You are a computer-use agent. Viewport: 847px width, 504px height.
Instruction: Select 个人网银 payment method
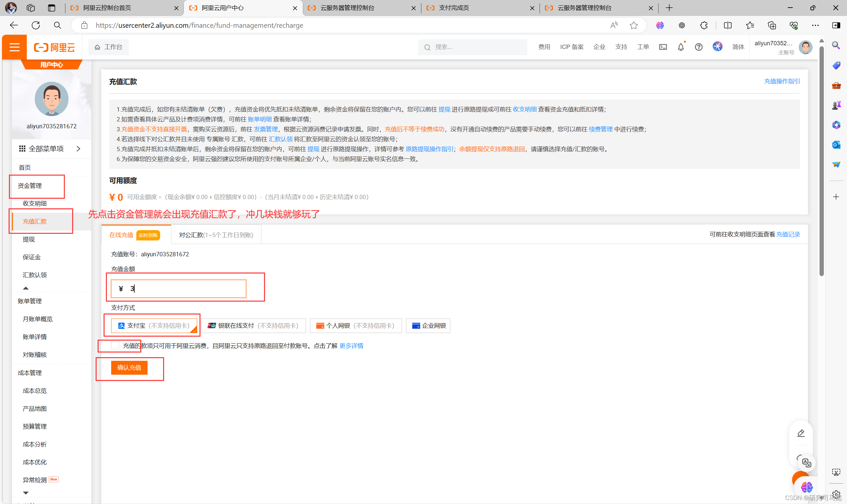tap(356, 326)
